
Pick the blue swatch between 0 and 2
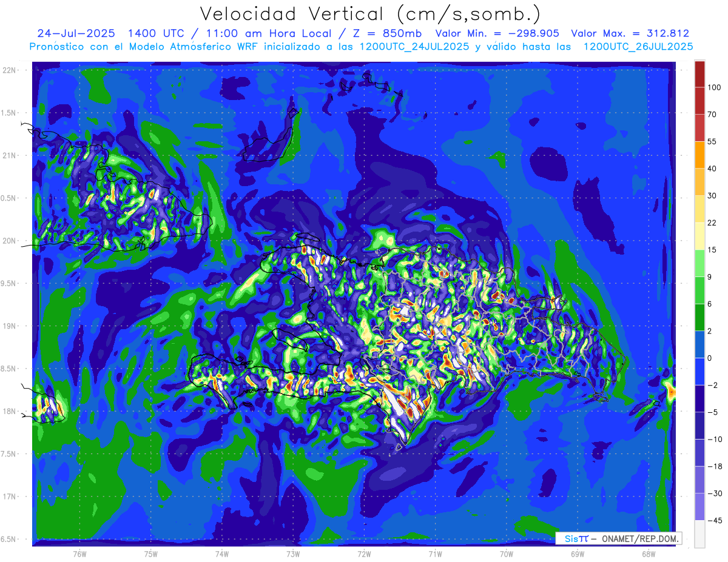pyautogui.click(x=699, y=344)
